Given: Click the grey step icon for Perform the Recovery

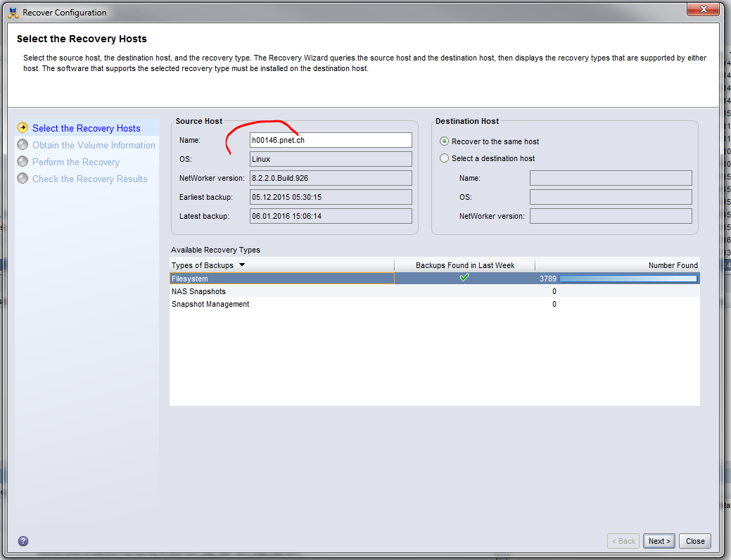Looking at the screenshot, I should (x=23, y=161).
